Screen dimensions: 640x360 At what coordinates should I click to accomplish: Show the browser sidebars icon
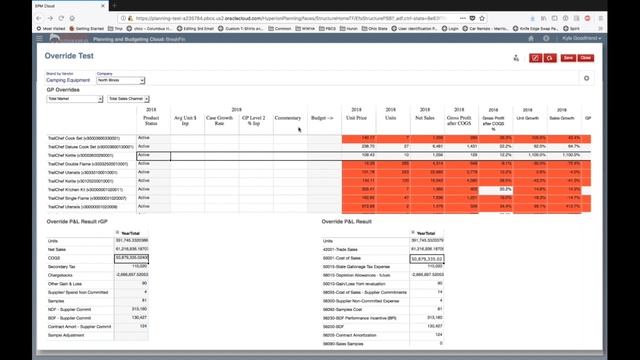(555, 18)
